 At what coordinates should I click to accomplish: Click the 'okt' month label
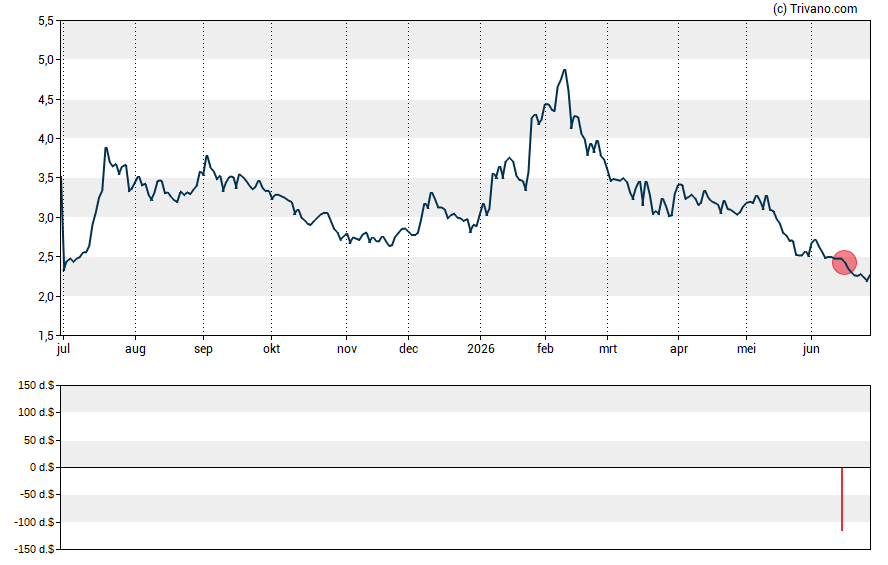[x=271, y=349]
